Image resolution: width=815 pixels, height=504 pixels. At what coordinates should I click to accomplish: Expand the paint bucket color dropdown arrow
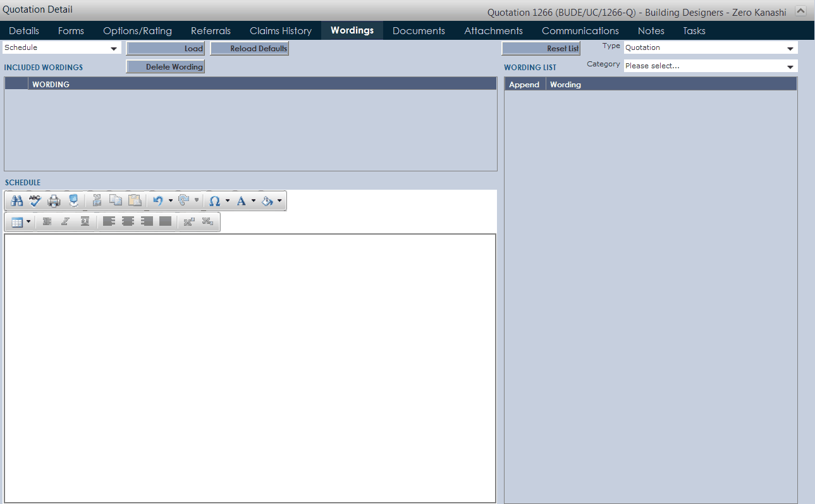[x=279, y=201]
